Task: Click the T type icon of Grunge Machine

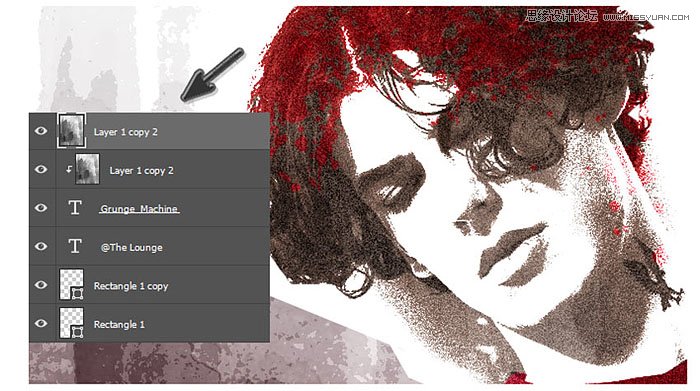Action: [x=75, y=208]
